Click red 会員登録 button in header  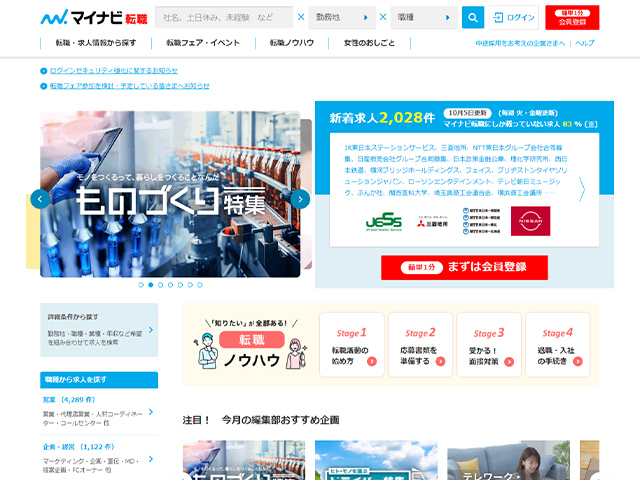tap(572, 18)
